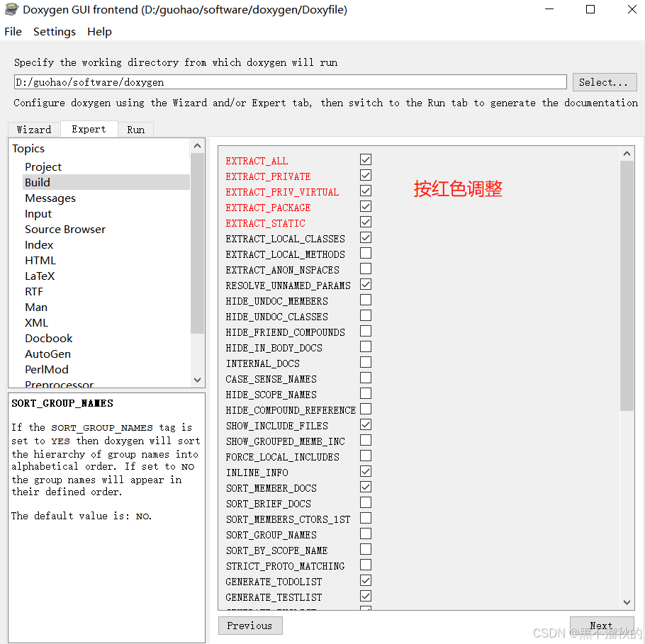Viewport: 645px width, 644px height.
Task: Uncheck the EXTRACT_STATIC checkbox
Action: tap(366, 222)
